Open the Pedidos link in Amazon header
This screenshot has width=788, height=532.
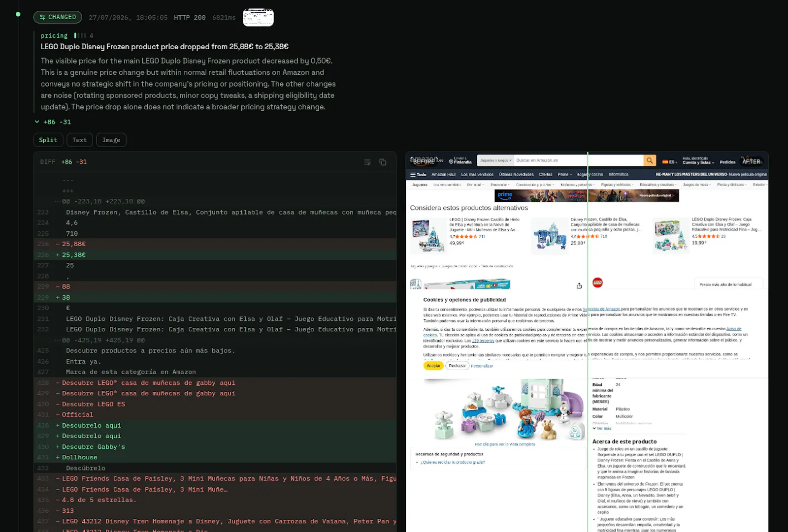pos(727,162)
